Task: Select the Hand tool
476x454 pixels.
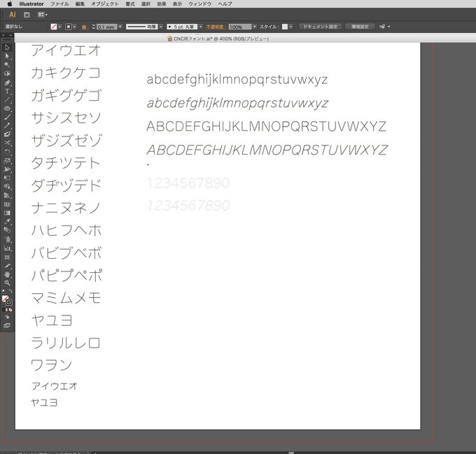Action: click(7, 274)
